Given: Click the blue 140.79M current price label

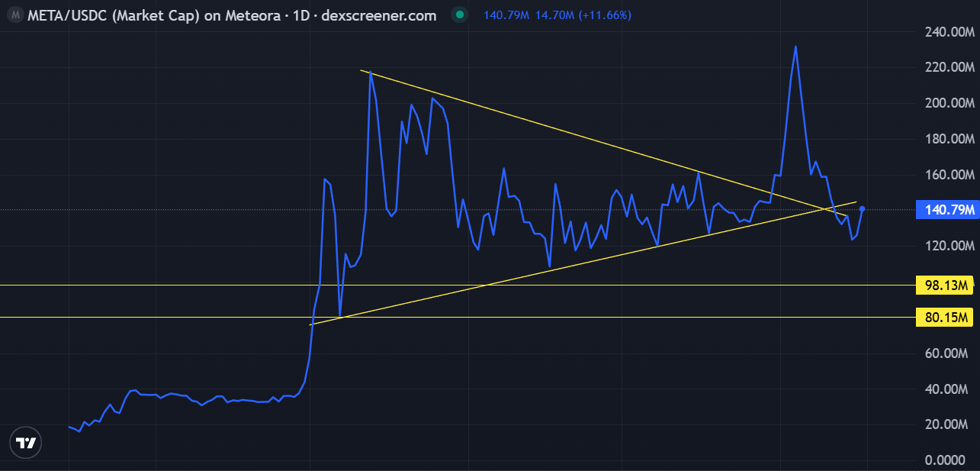Looking at the screenshot, I should tap(945, 210).
